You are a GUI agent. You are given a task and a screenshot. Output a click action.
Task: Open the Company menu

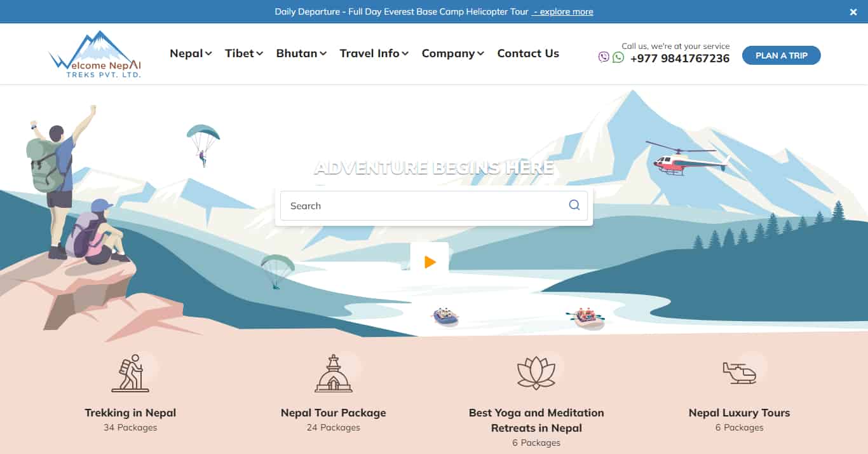453,53
